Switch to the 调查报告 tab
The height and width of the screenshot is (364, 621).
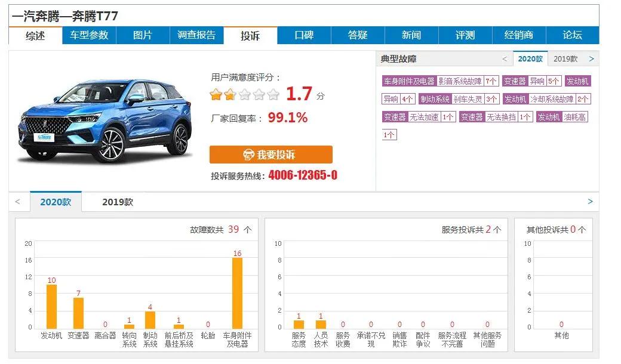click(x=196, y=35)
